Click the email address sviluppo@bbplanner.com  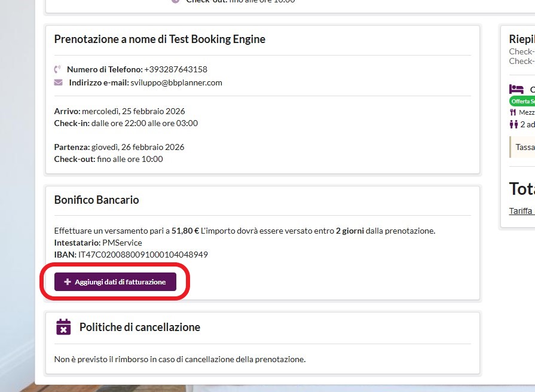point(176,82)
